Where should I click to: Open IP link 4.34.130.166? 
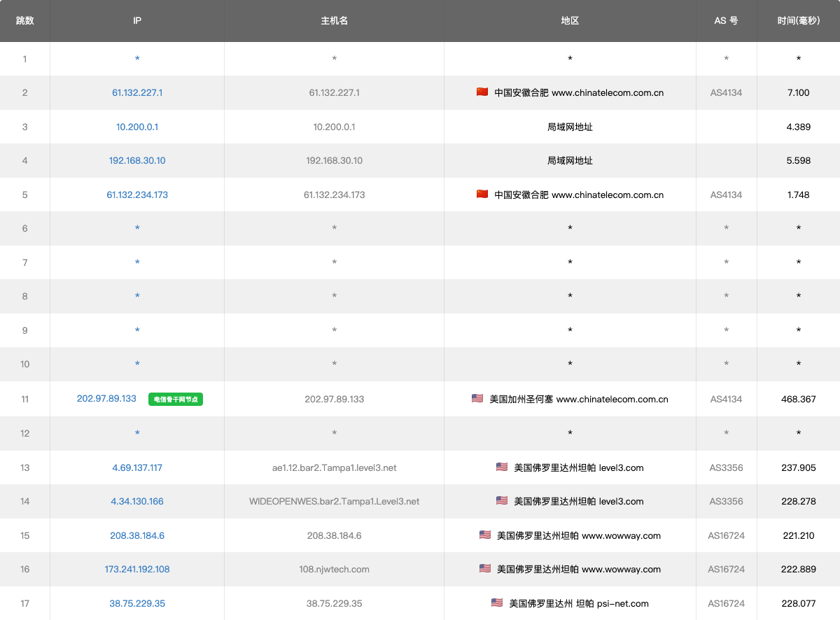(137, 501)
